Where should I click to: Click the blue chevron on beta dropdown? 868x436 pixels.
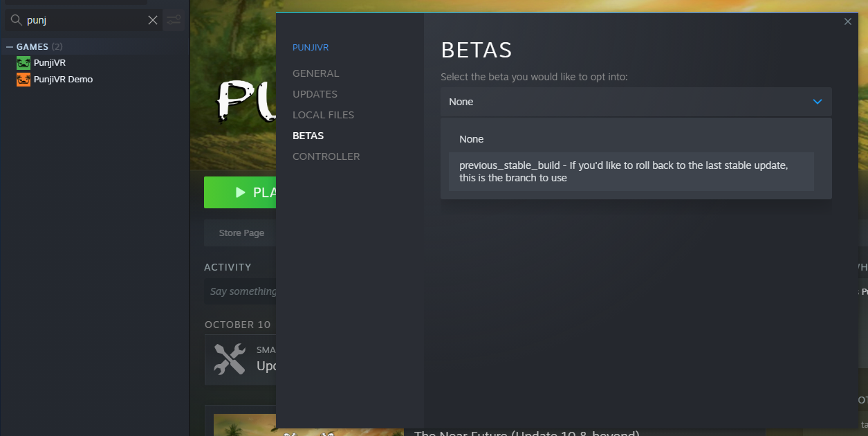pos(817,102)
